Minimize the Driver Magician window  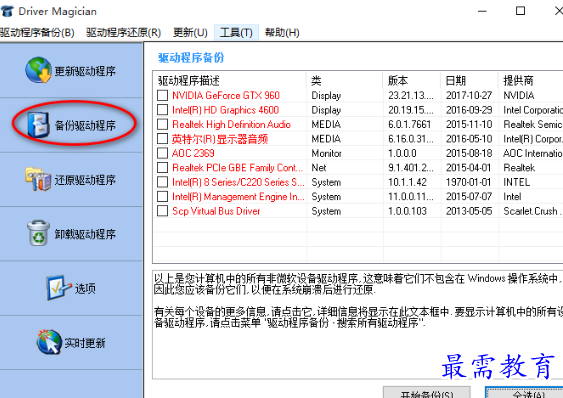(x=482, y=11)
